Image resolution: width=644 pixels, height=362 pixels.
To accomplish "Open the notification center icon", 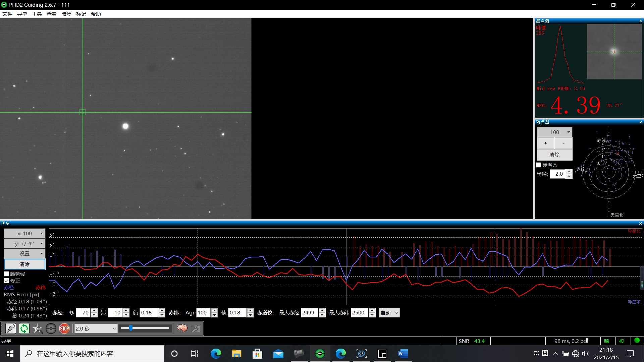I will [x=630, y=354].
